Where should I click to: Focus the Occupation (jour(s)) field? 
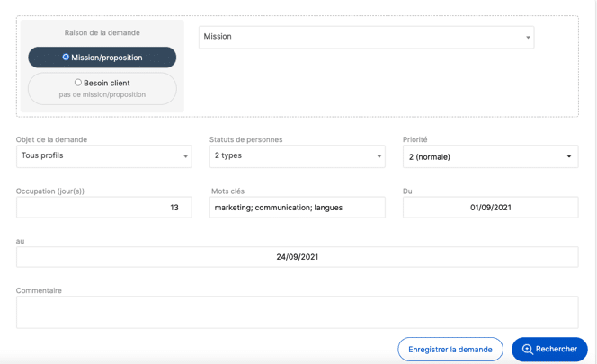tap(104, 207)
